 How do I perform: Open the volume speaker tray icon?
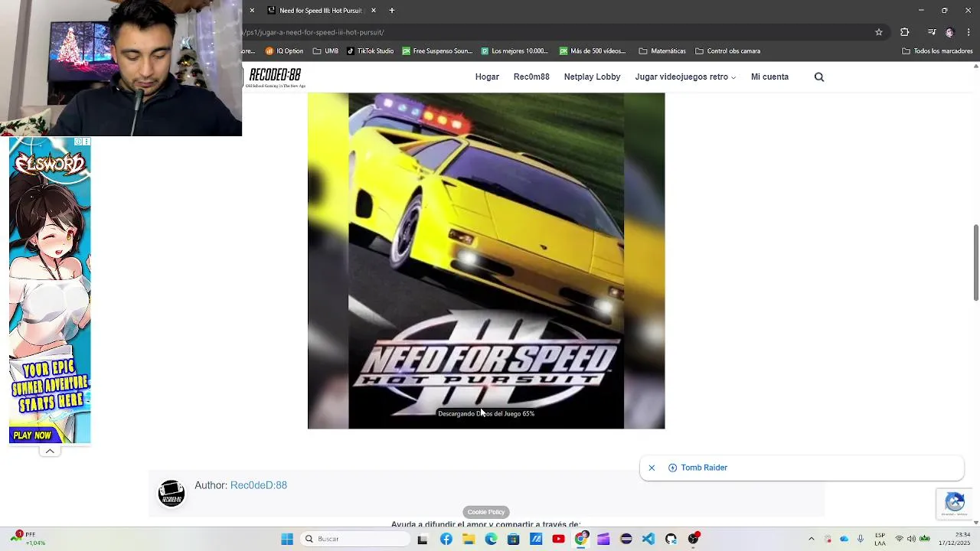(x=911, y=539)
